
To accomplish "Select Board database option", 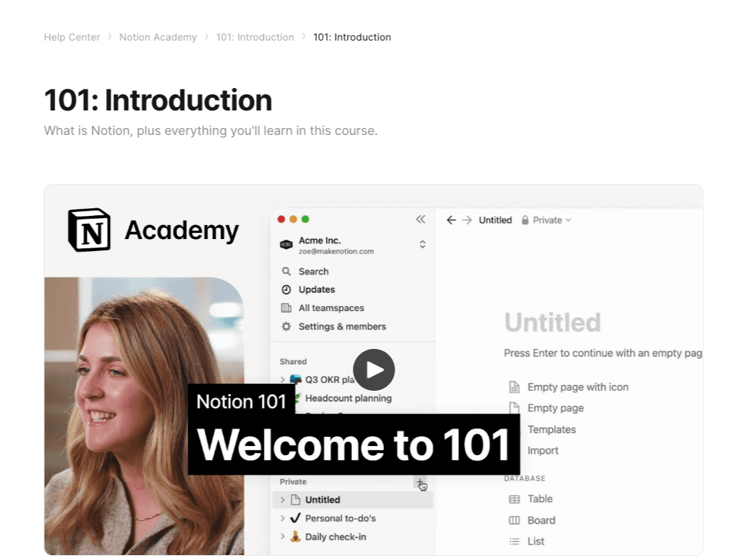I will [x=541, y=520].
